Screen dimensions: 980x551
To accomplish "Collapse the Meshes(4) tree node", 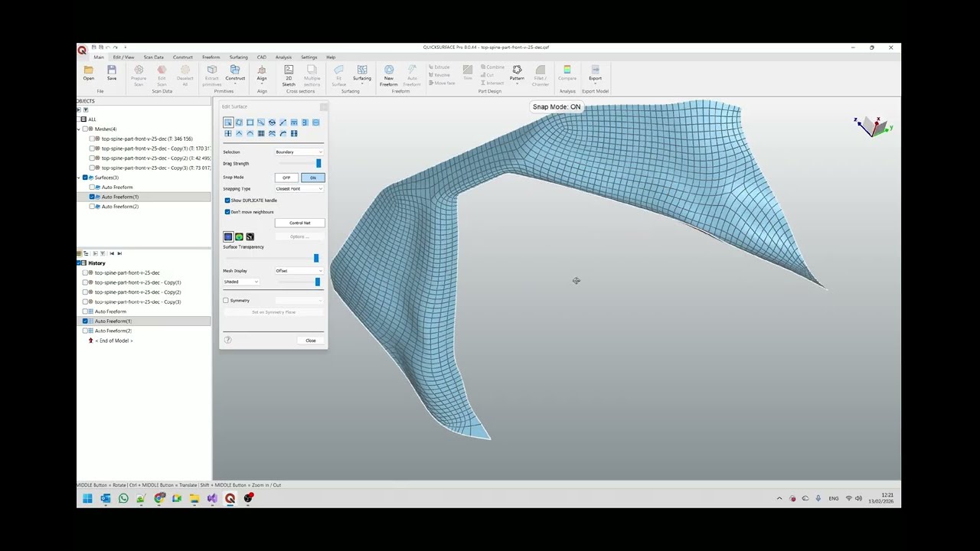I will [x=79, y=129].
